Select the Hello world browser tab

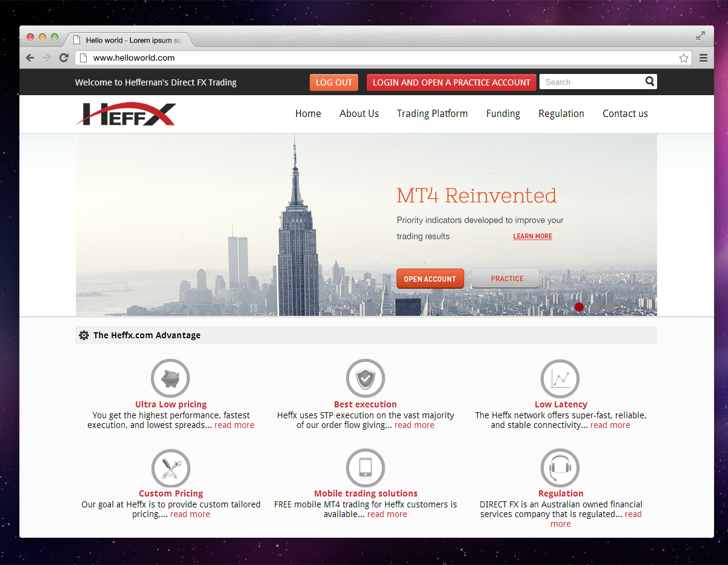click(x=129, y=40)
